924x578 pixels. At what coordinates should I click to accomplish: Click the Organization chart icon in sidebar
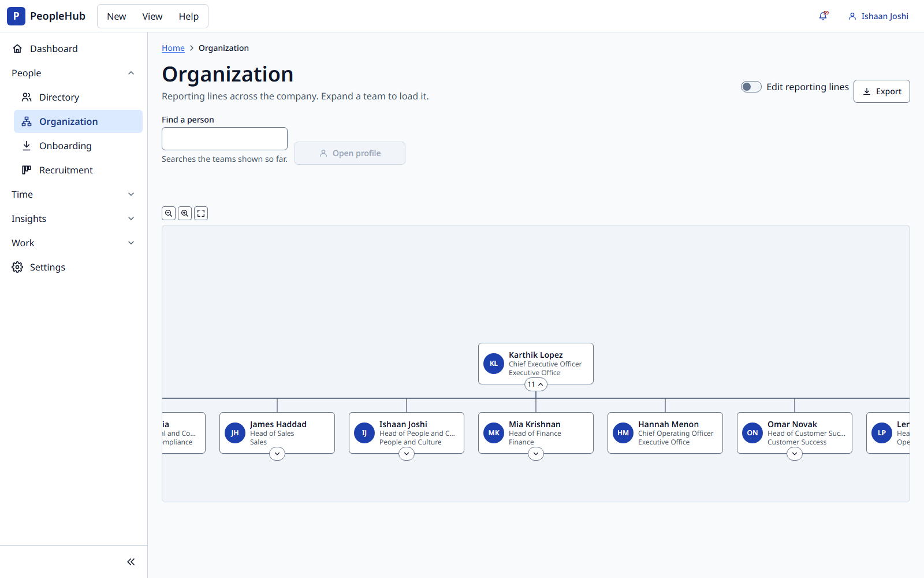pyautogui.click(x=27, y=121)
